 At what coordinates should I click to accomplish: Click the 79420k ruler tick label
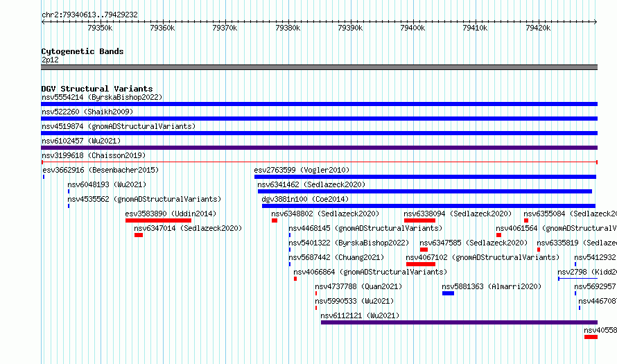tap(538, 28)
